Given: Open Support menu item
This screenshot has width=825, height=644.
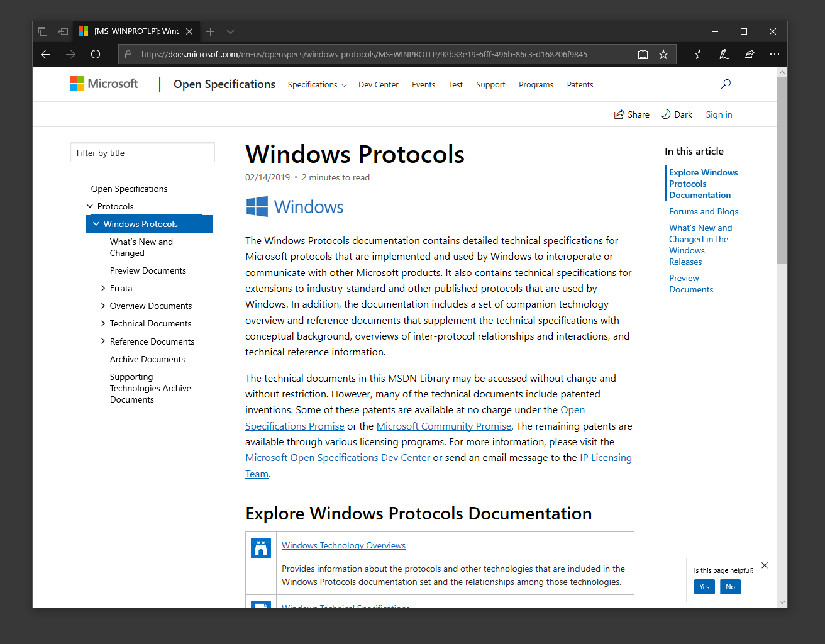Looking at the screenshot, I should 490,85.
